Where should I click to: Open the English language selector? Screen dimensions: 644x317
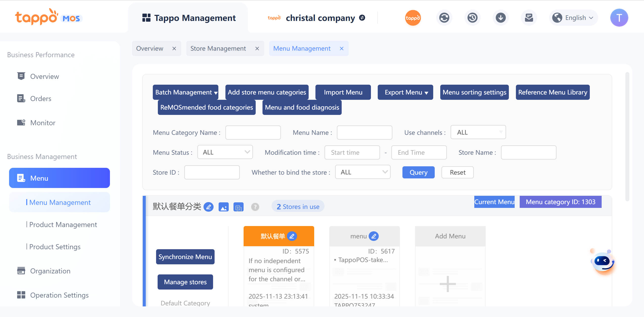pos(573,18)
